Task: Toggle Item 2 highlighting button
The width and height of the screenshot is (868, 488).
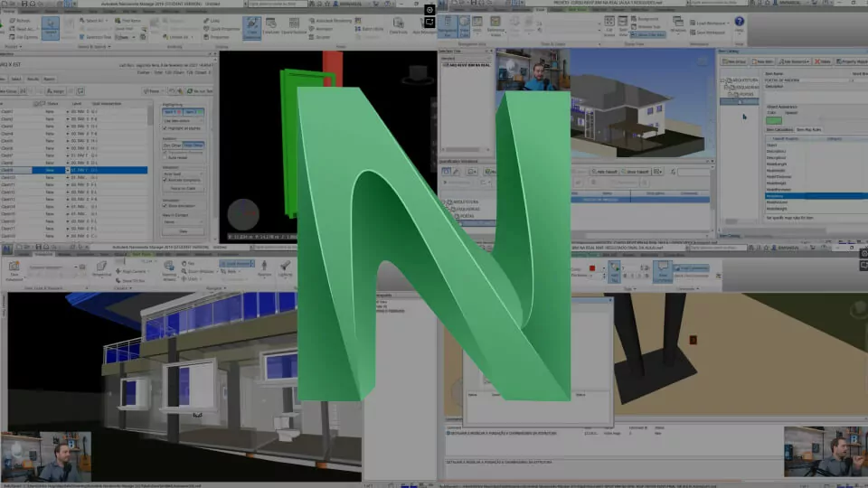Action: coord(193,112)
